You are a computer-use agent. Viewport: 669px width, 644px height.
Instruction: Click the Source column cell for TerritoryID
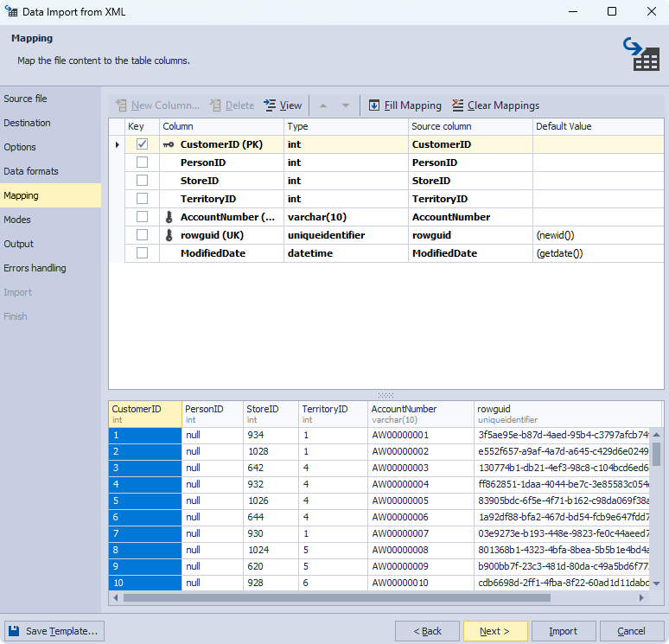(x=470, y=199)
